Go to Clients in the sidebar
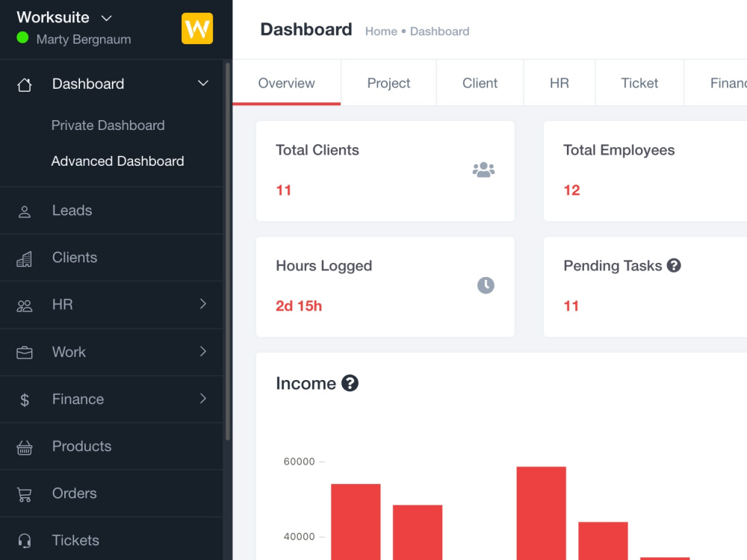The image size is (747, 560). (x=111, y=258)
